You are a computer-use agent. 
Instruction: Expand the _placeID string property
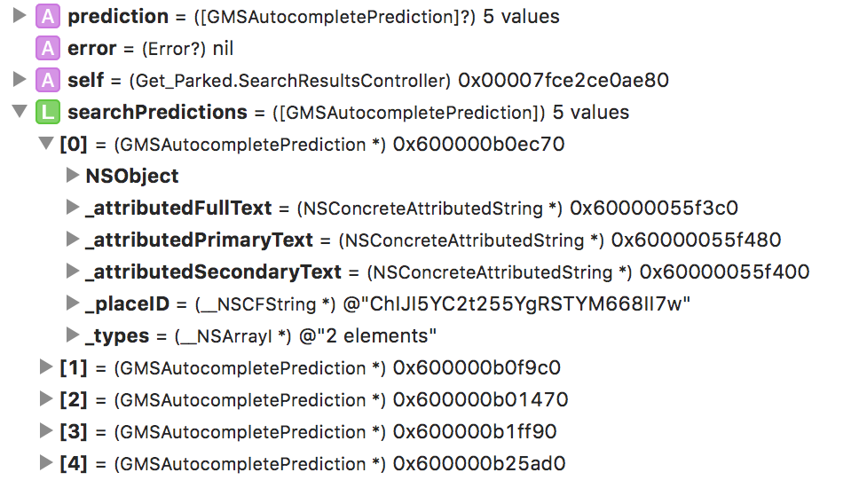point(73,303)
